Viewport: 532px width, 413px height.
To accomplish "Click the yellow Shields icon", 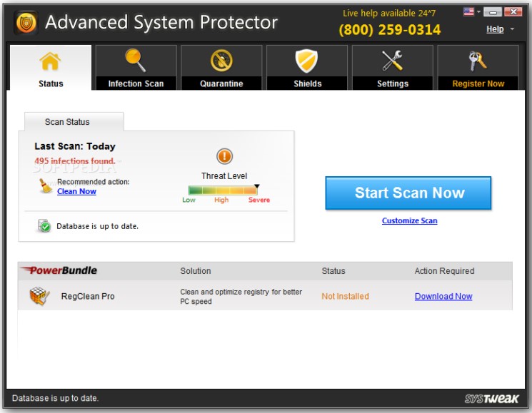I will pyautogui.click(x=306, y=61).
